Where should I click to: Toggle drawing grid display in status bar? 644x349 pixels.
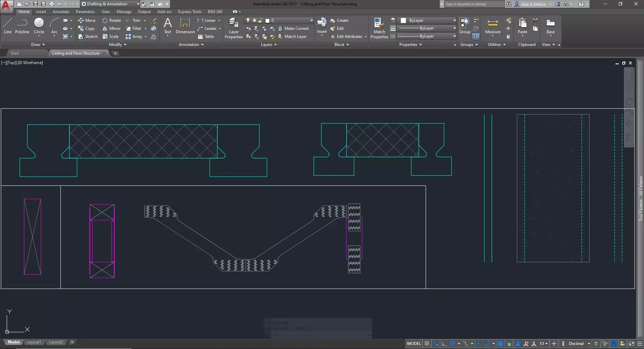[x=427, y=344]
